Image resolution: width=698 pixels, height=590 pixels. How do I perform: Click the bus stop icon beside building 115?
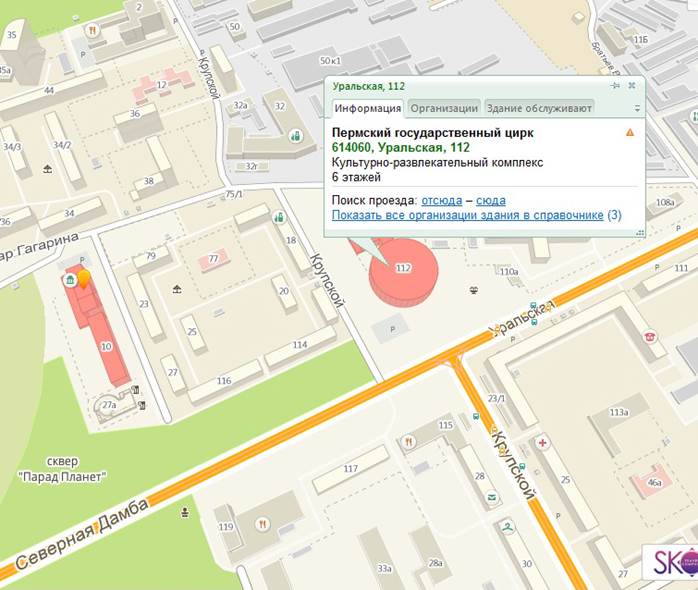click(476, 417)
